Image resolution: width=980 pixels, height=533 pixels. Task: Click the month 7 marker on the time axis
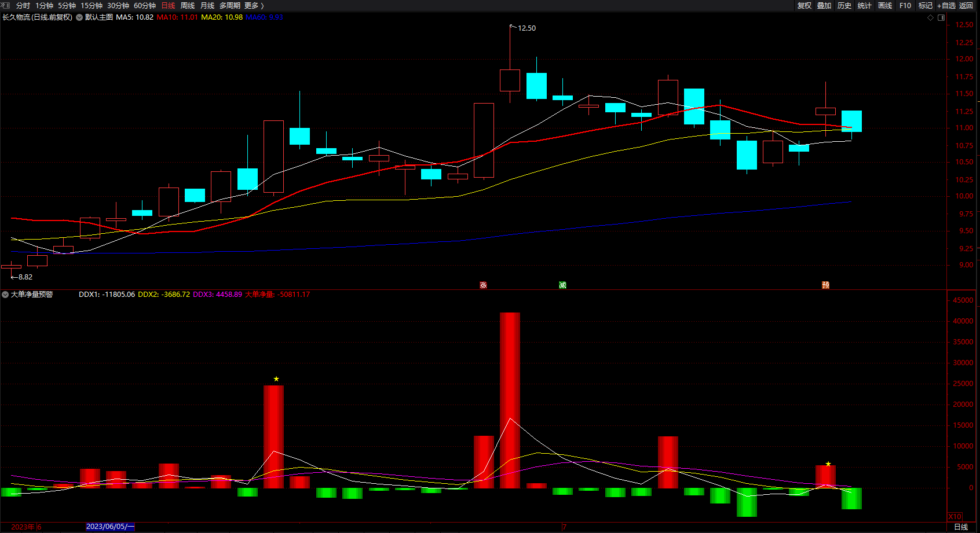tap(564, 527)
